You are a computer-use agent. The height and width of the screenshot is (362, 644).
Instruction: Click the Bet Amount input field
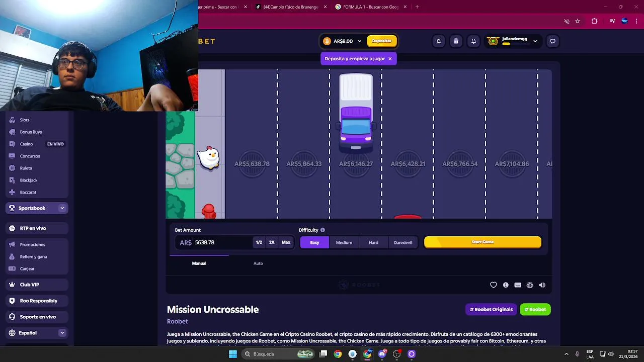point(214,242)
